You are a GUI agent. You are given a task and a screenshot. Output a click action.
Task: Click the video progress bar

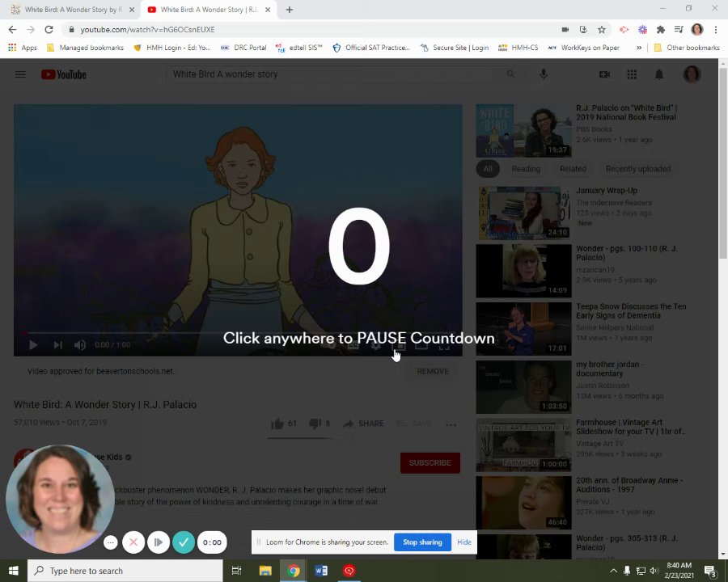pos(238,333)
